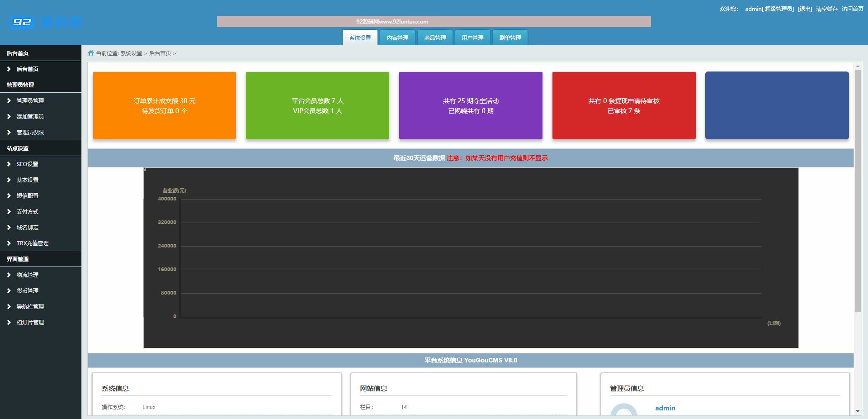Click the scrollbar up arrow
The image size is (868, 419).
(x=858, y=66)
